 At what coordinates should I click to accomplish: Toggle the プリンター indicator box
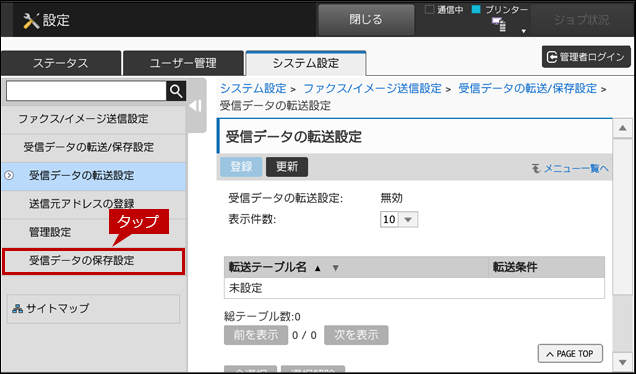point(476,9)
